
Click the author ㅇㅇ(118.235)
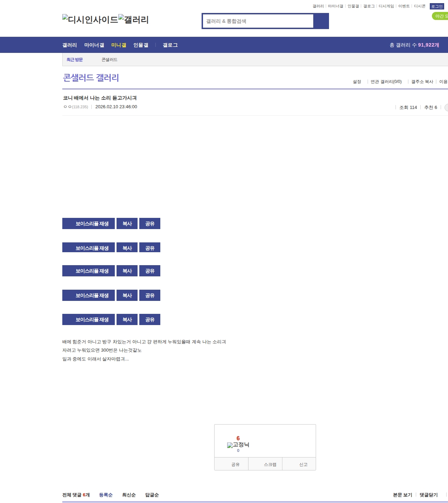coord(76,107)
